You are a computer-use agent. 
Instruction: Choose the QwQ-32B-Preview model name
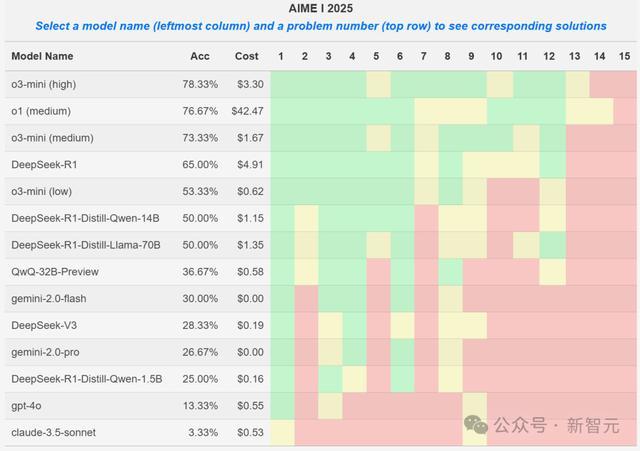point(55,272)
